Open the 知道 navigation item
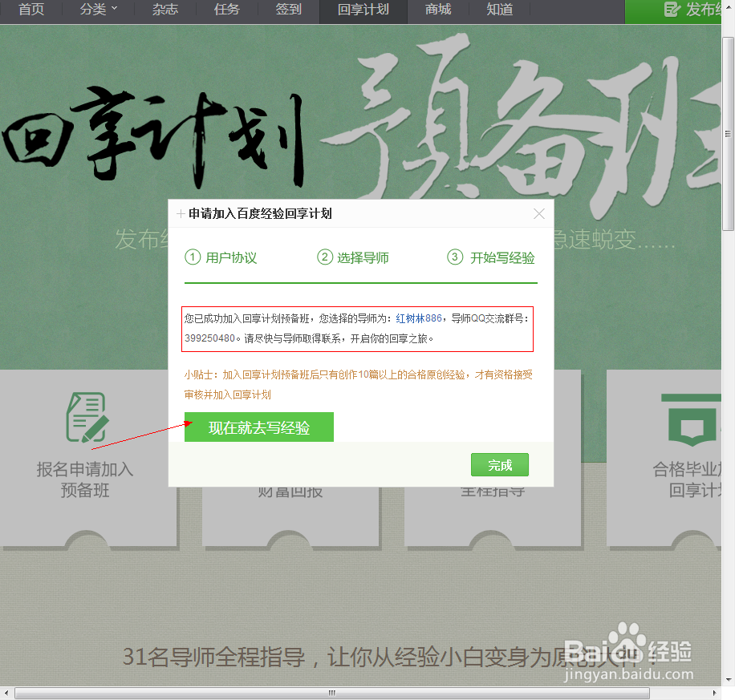 point(500,10)
